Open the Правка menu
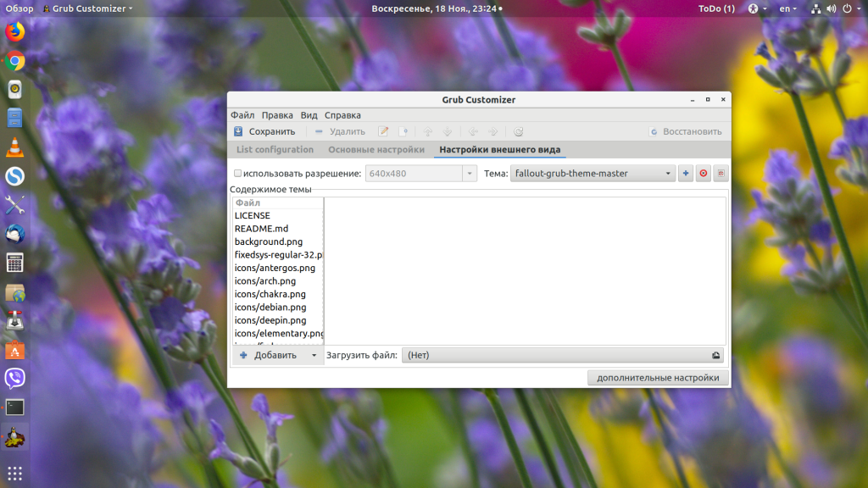Screen dimensions: 868x488 [x=277, y=115]
